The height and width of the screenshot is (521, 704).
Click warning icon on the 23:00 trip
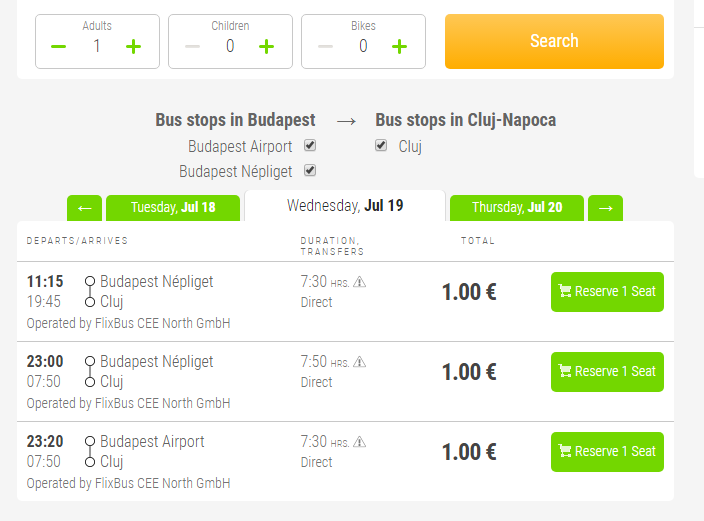(360, 362)
